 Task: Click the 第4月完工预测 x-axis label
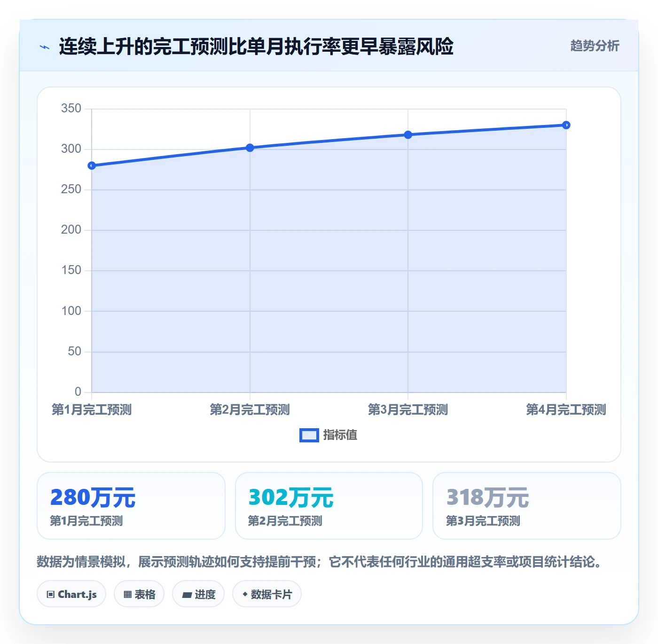click(x=566, y=409)
